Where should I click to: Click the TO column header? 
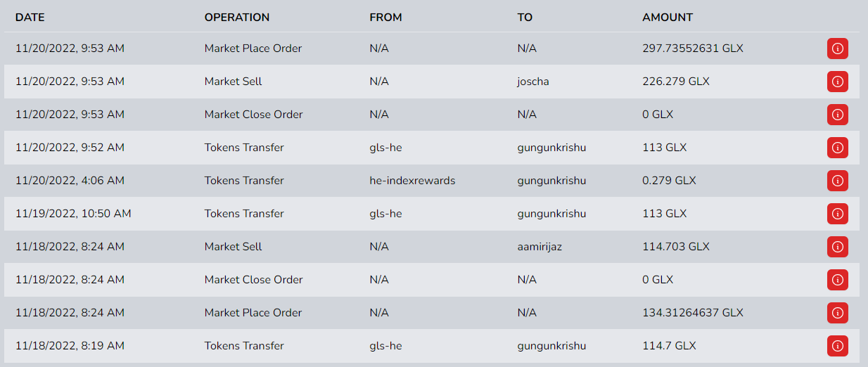(x=525, y=17)
